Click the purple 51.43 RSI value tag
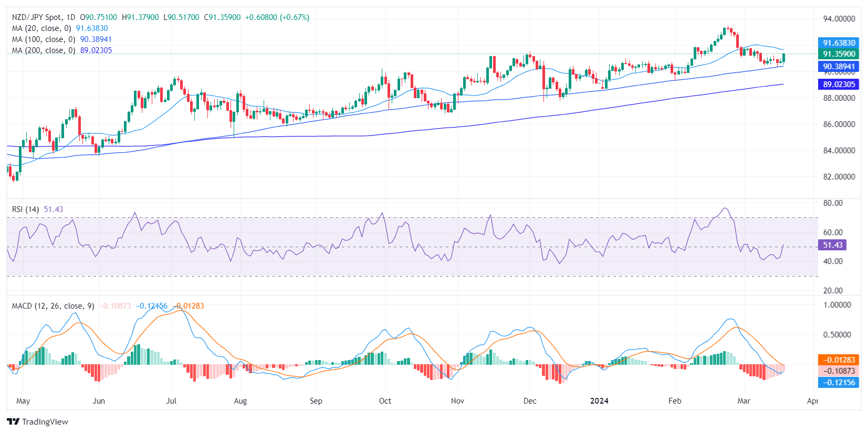 [x=832, y=245]
